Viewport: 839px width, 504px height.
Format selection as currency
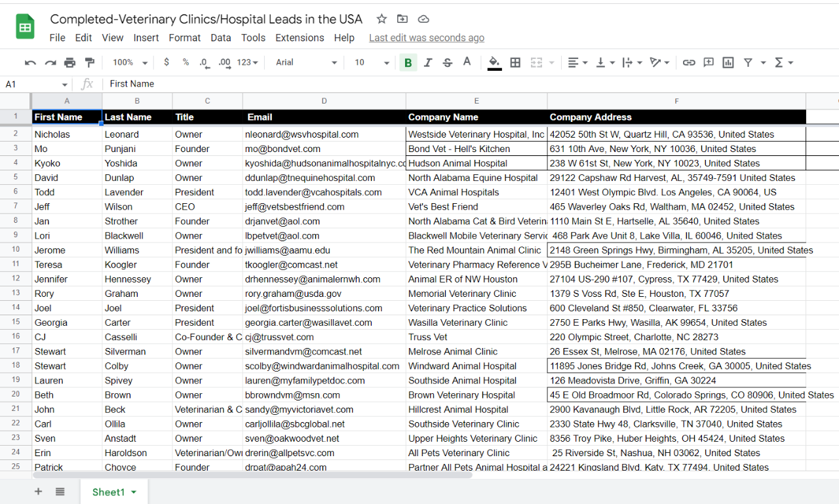coord(166,62)
